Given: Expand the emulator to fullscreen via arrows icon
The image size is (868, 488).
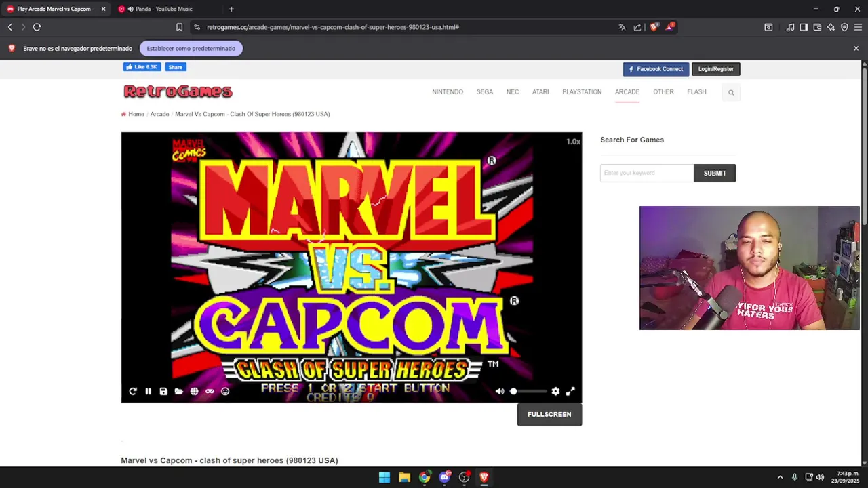Looking at the screenshot, I should click(570, 391).
